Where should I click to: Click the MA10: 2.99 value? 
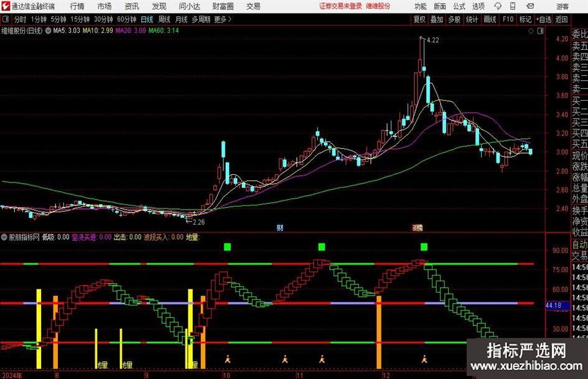point(98,30)
